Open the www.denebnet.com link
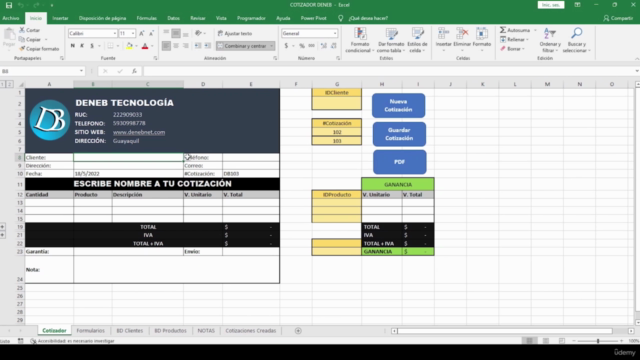The height and width of the screenshot is (360, 640). (139, 132)
